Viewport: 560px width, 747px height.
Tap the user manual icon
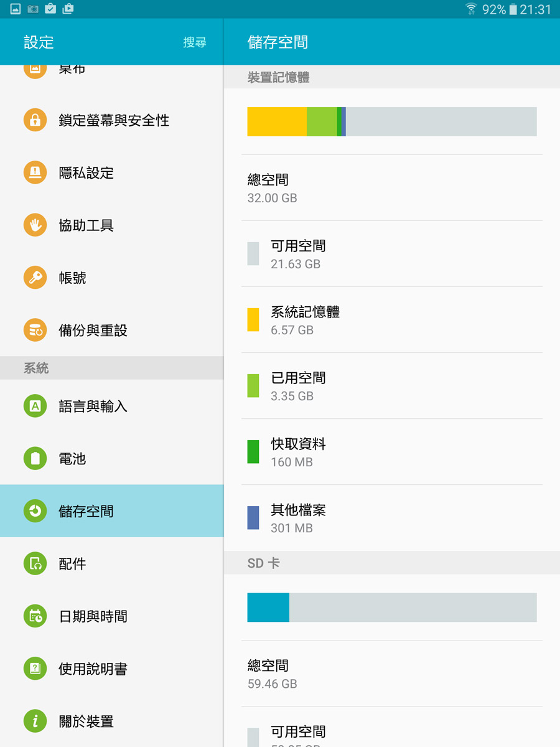pos(35,669)
